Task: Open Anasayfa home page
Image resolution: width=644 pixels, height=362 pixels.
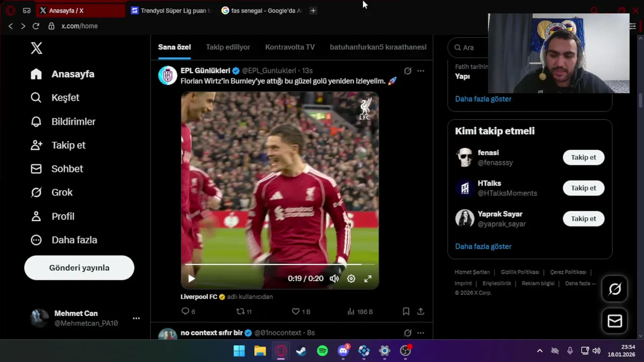Action: click(x=62, y=74)
